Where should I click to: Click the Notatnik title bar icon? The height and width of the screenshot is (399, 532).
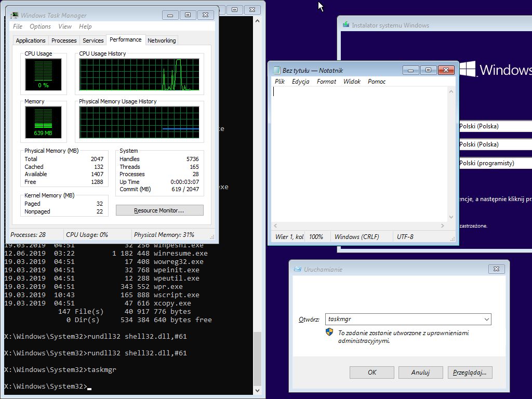[276, 70]
